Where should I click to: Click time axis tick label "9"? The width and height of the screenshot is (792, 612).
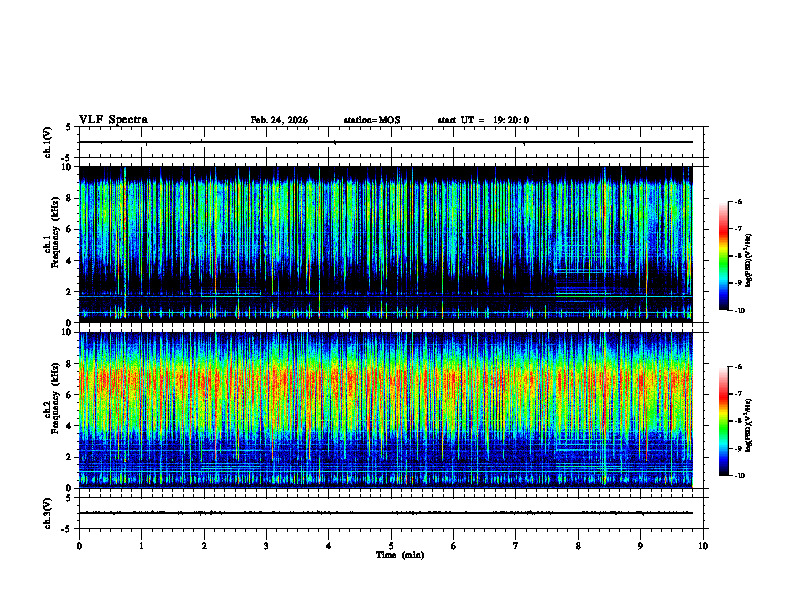640,546
